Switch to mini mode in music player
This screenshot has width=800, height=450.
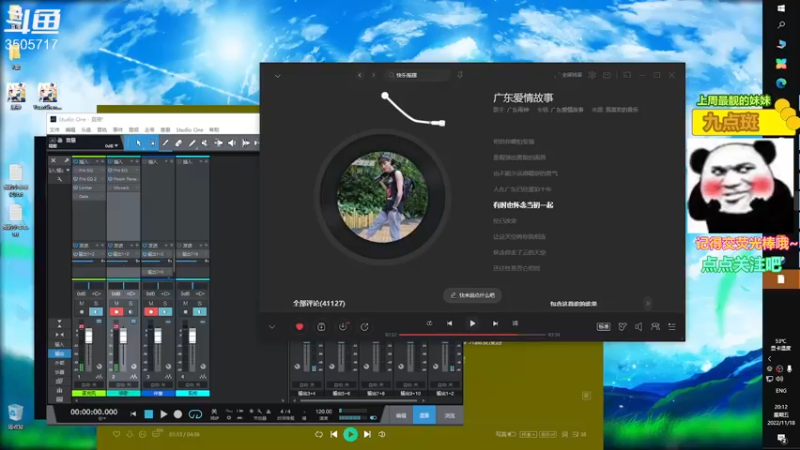pyautogui.click(x=627, y=75)
